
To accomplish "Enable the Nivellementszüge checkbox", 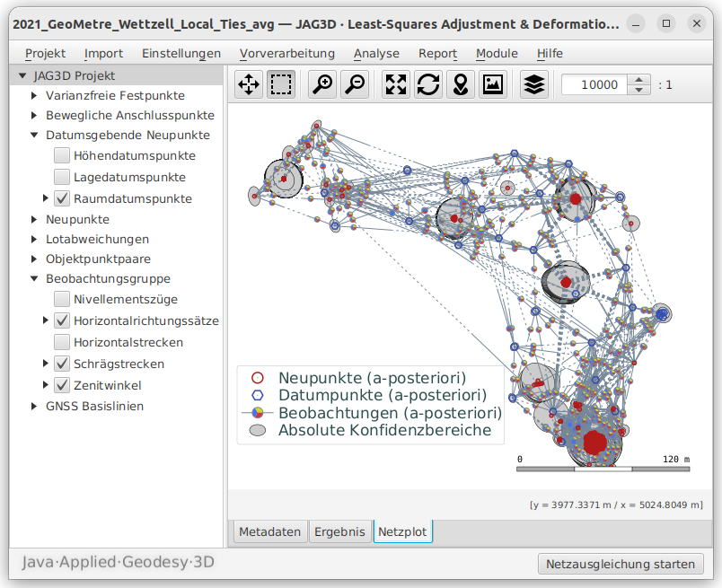I will 61,299.
